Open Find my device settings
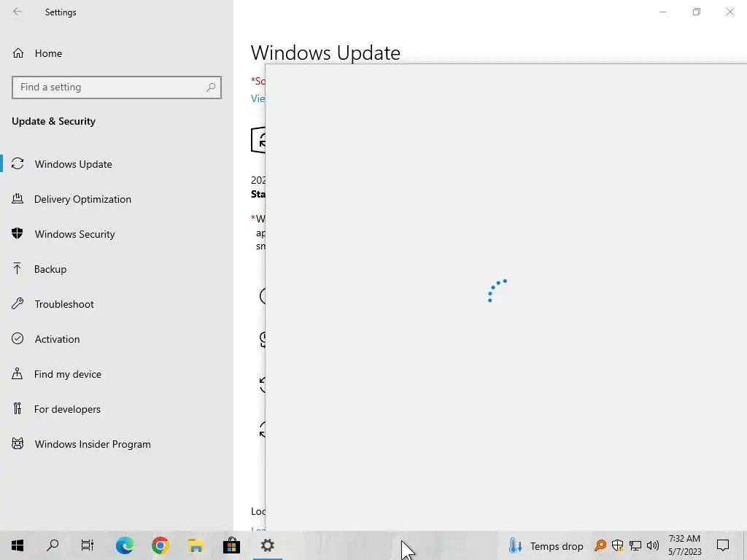 [x=117, y=374]
